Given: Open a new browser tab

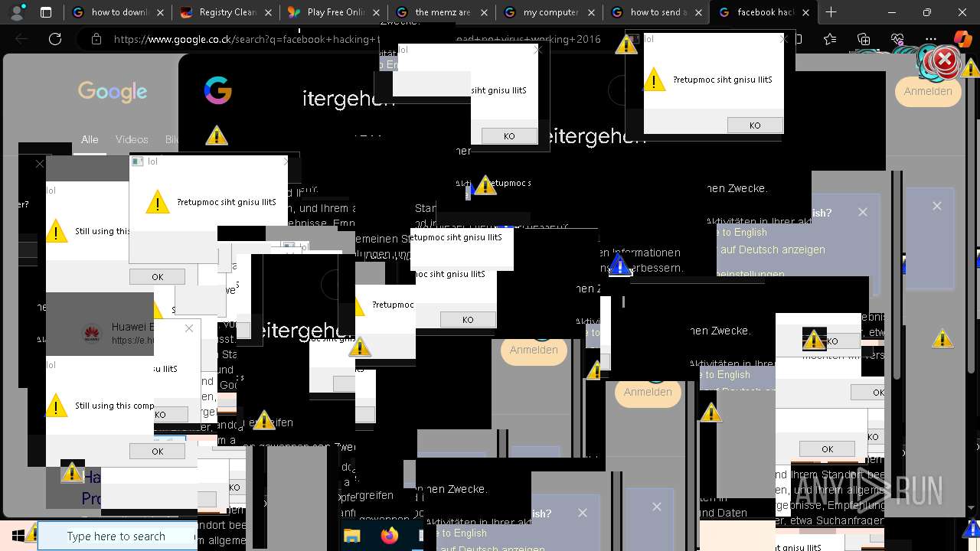Looking at the screenshot, I should [x=831, y=12].
